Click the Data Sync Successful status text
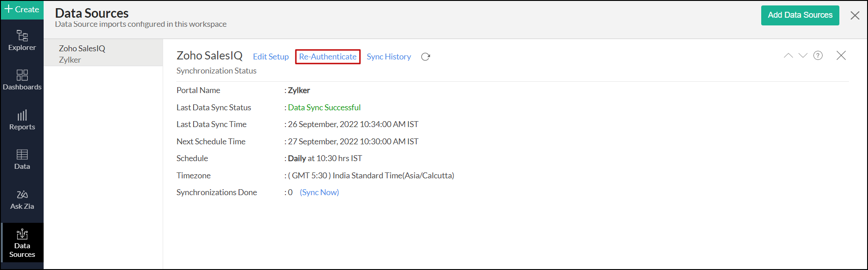The height and width of the screenshot is (270, 868). (x=324, y=108)
